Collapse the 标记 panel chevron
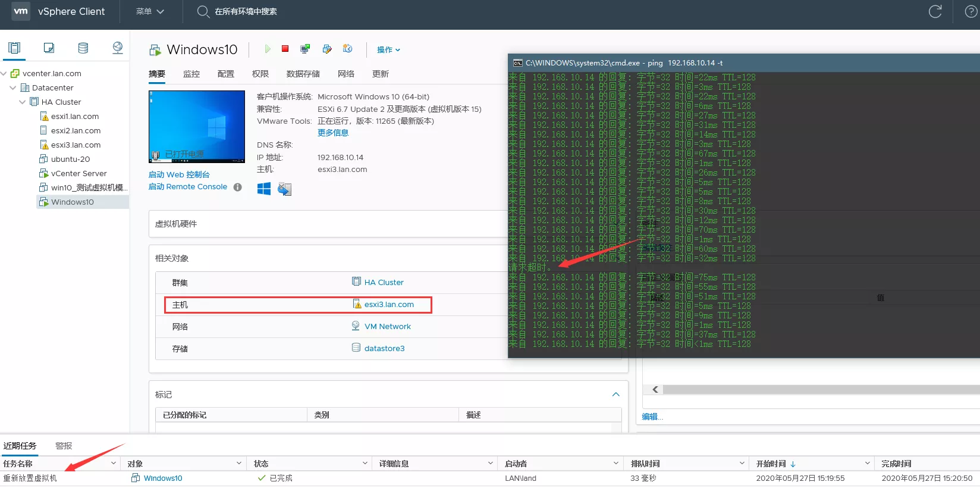 pos(615,395)
